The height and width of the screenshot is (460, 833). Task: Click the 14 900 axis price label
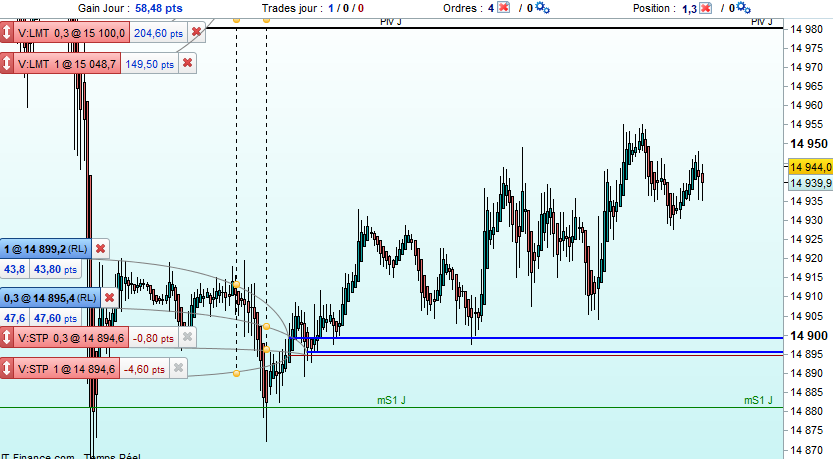[809, 335]
